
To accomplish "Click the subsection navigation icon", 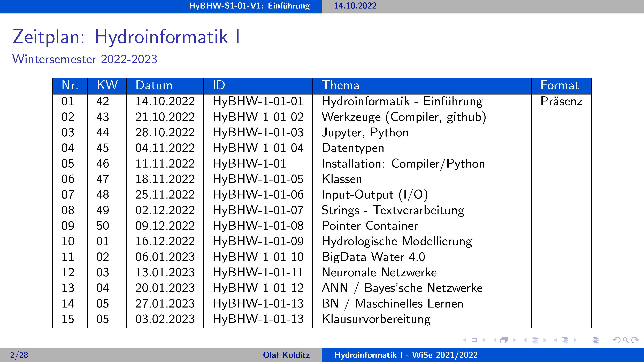I will (x=535, y=340).
